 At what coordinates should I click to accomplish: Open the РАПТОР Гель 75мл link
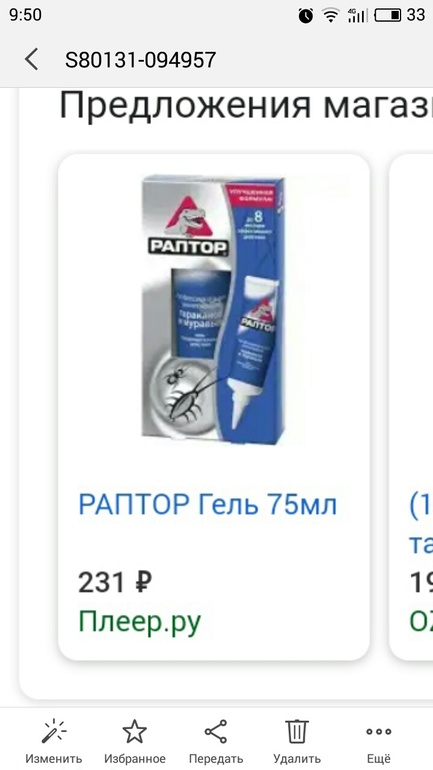point(208,504)
